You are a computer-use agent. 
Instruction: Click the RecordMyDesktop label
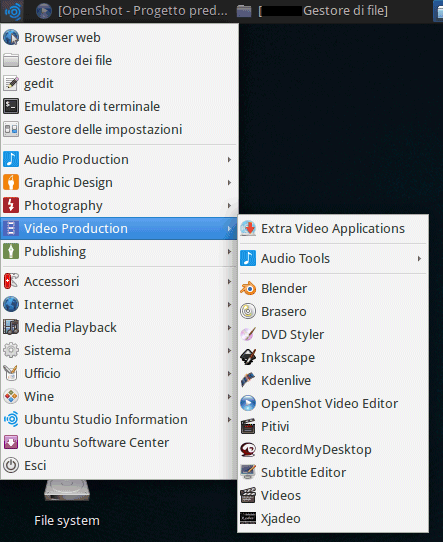pos(316,450)
